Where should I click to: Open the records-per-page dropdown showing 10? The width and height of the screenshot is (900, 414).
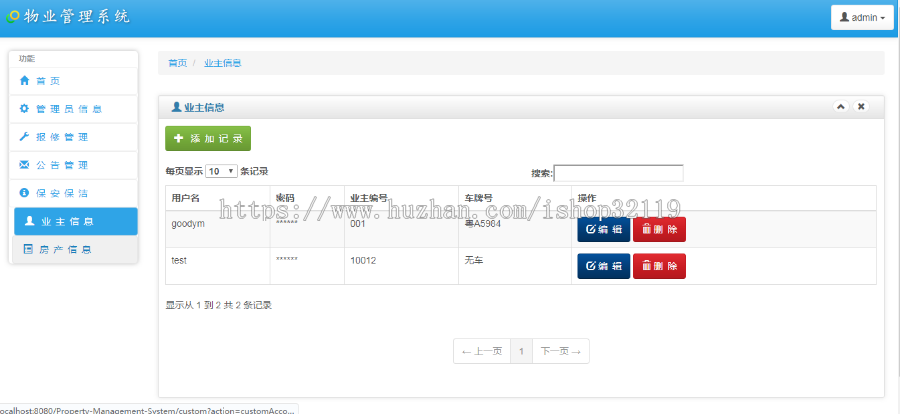pyautogui.click(x=221, y=171)
